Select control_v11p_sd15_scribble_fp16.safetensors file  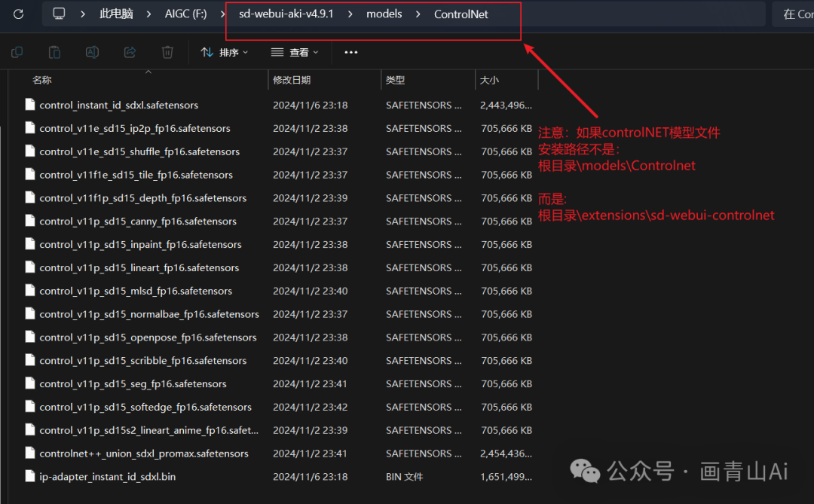pos(142,360)
